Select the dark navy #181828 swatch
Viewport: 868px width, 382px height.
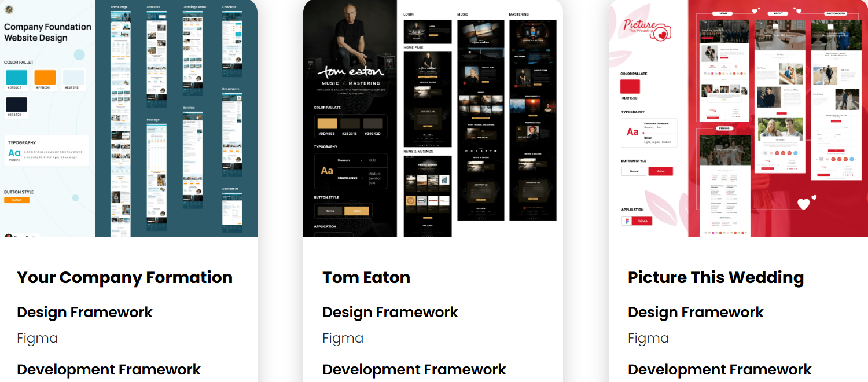point(16,105)
